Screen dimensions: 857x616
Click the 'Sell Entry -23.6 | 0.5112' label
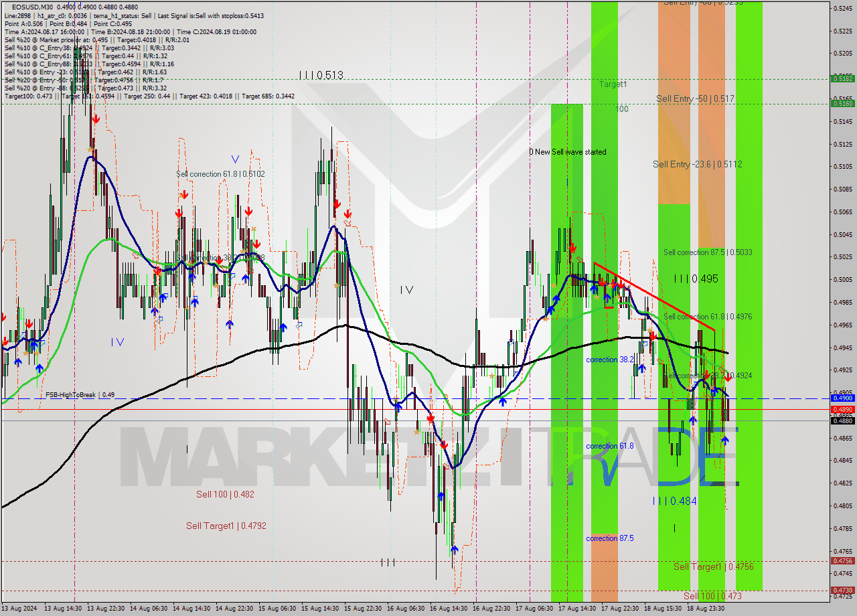697,164
